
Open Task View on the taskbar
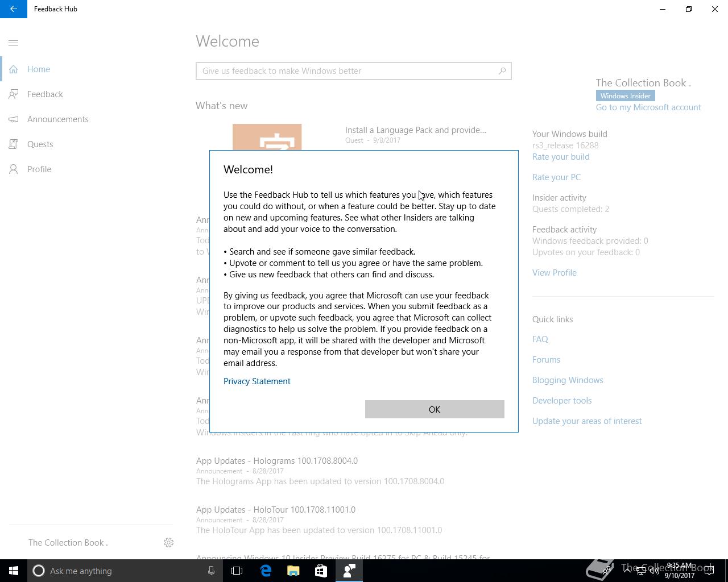[237, 571]
